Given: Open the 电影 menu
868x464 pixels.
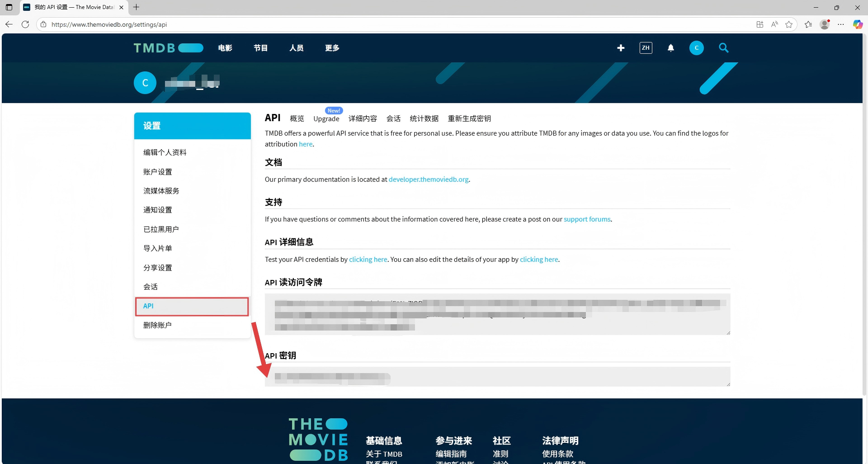Looking at the screenshot, I should 225,48.
